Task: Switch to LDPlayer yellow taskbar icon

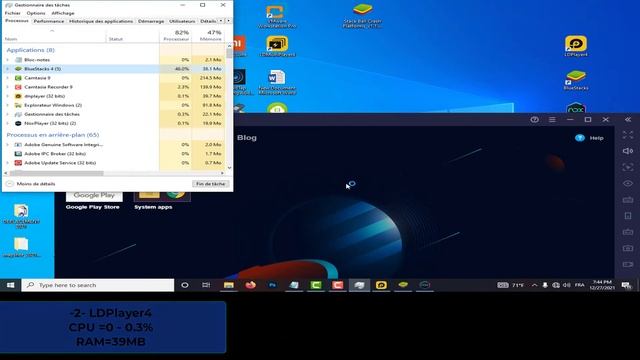Action: [x=381, y=285]
